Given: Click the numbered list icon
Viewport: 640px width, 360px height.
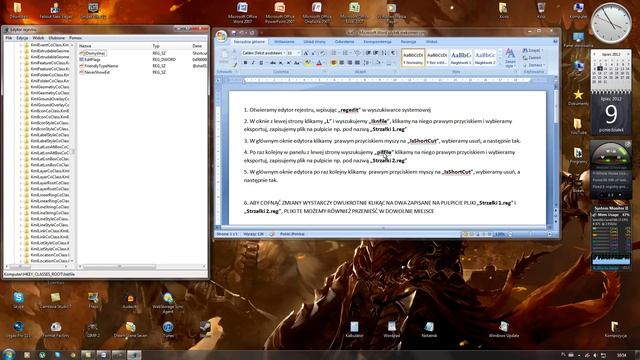Looking at the screenshot, I should coord(345,53).
